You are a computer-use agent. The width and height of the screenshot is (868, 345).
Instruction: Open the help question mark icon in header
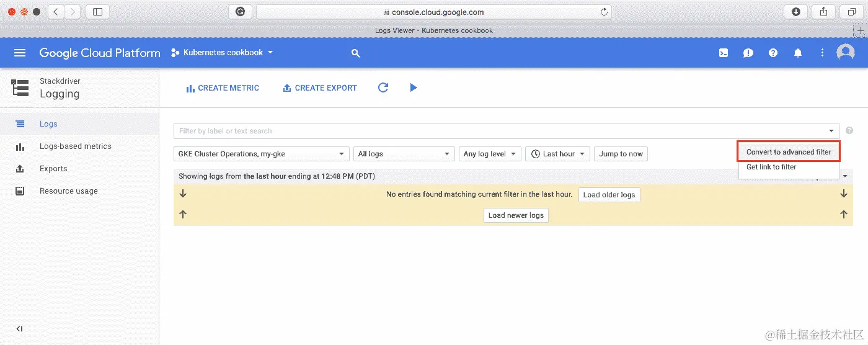click(773, 53)
